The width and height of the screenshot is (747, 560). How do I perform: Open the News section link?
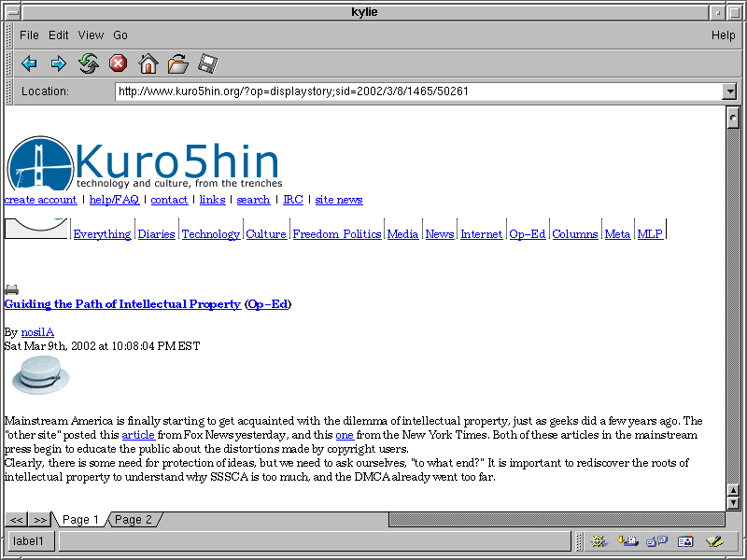click(x=440, y=234)
